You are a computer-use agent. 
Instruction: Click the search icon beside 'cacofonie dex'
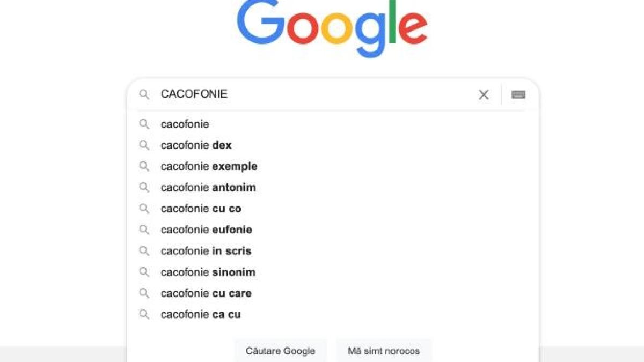[144, 145]
